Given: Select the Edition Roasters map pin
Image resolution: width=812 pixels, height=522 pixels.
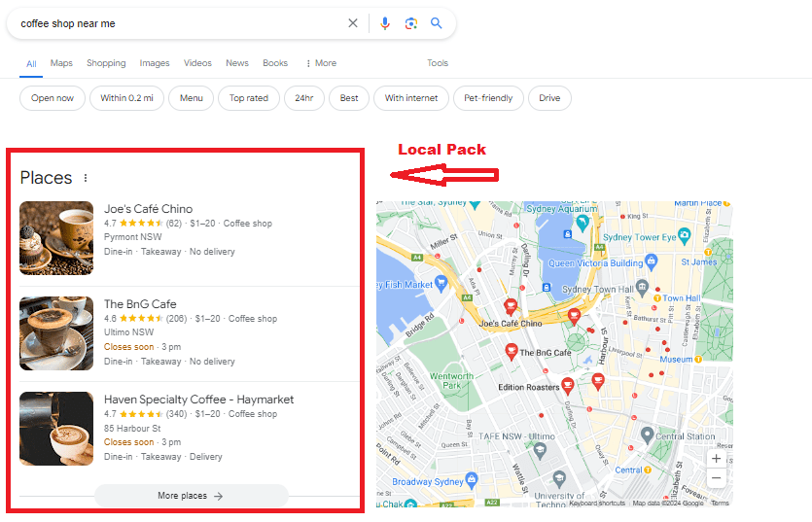Looking at the screenshot, I should (x=568, y=386).
